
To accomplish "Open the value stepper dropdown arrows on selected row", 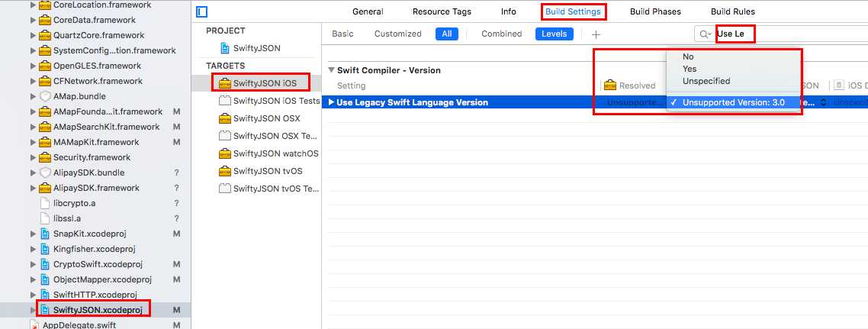I will pyautogui.click(x=823, y=102).
